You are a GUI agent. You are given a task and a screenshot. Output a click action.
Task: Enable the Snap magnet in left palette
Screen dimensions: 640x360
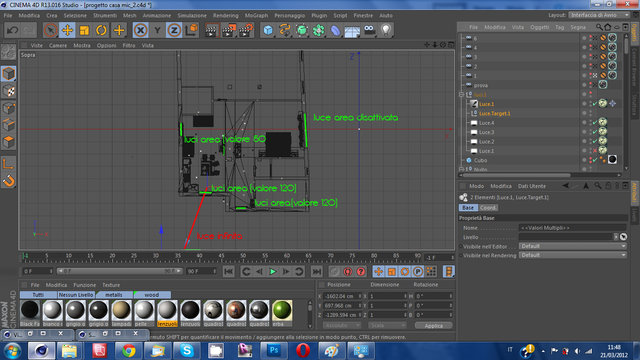click(9, 181)
